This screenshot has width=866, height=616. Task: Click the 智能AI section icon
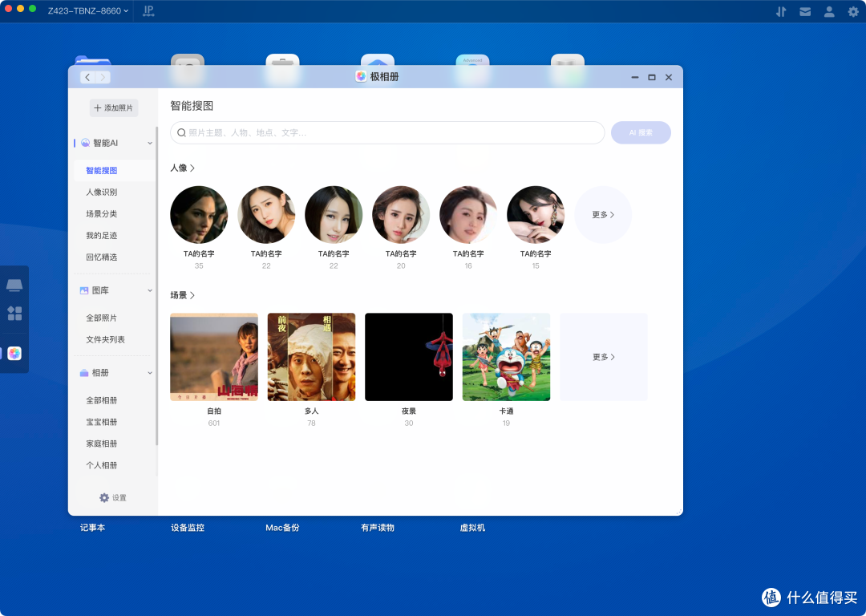click(x=86, y=143)
